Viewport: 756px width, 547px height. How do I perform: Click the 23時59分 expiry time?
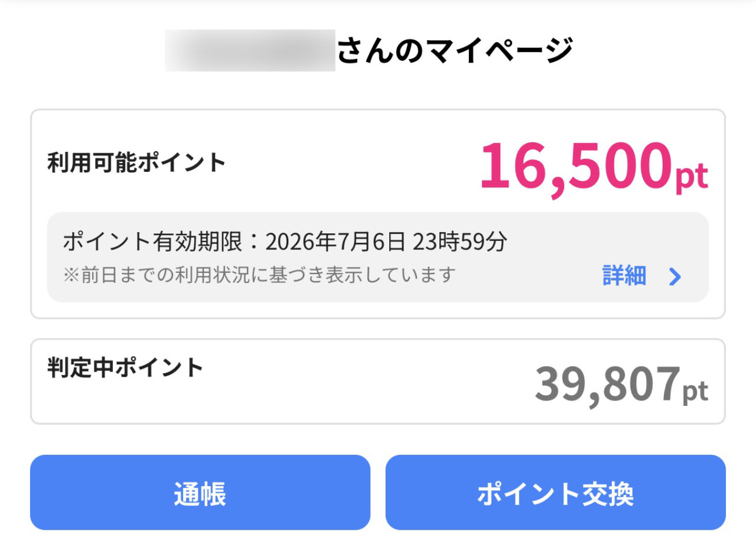coord(460,242)
